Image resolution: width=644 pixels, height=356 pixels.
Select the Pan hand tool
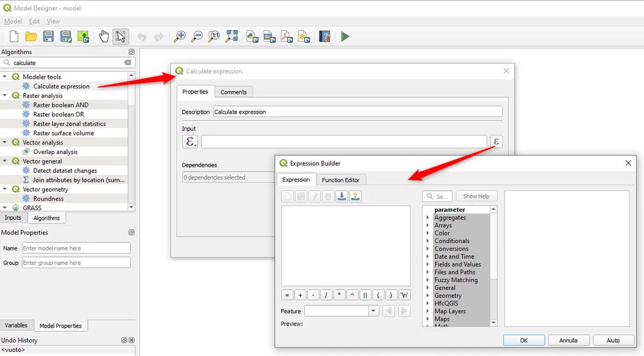(104, 36)
